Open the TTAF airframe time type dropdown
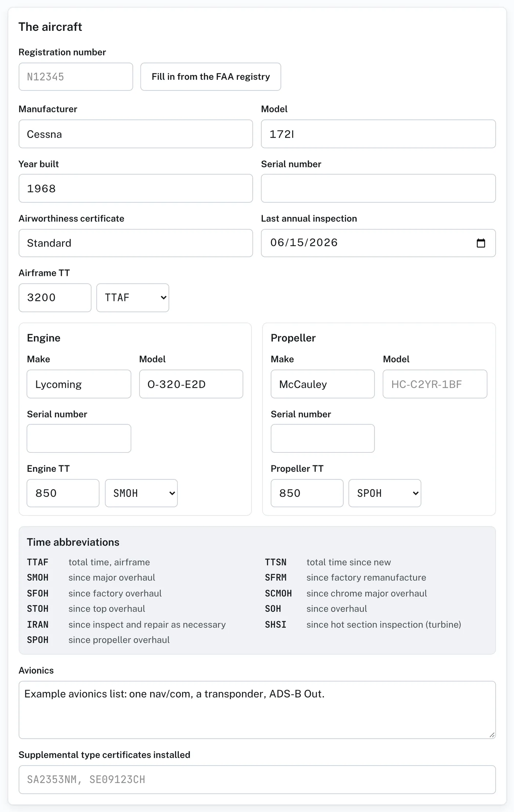514x812 pixels. coord(133,298)
